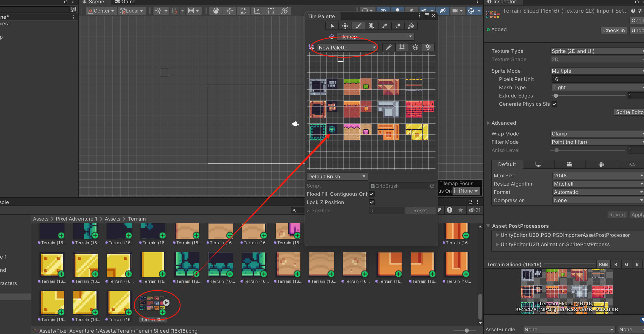This screenshot has width=644, height=334.
Task: Open the Default Brush dropdown
Action: (337, 176)
